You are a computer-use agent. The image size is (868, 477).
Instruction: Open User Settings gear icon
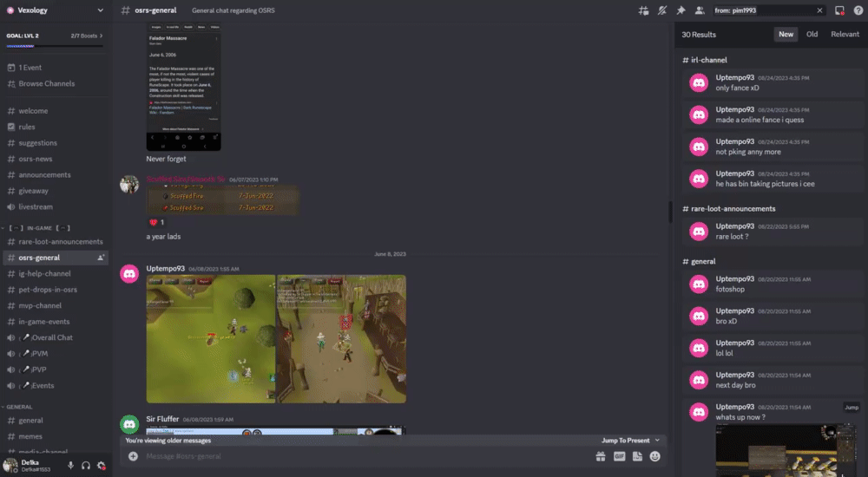click(102, 466)
